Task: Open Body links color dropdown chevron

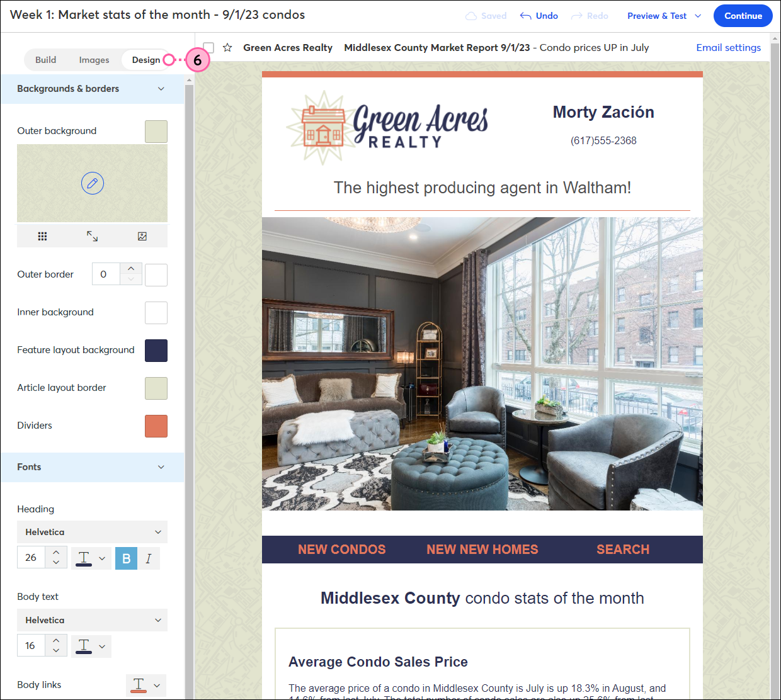Action: (x=157, y=685)
